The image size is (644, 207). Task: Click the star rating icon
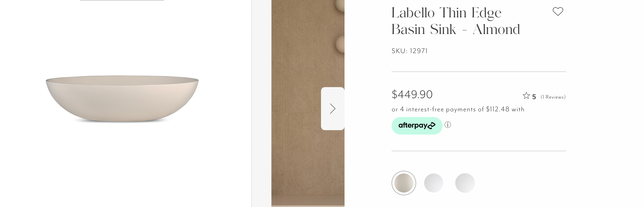[x=526, y=96]
